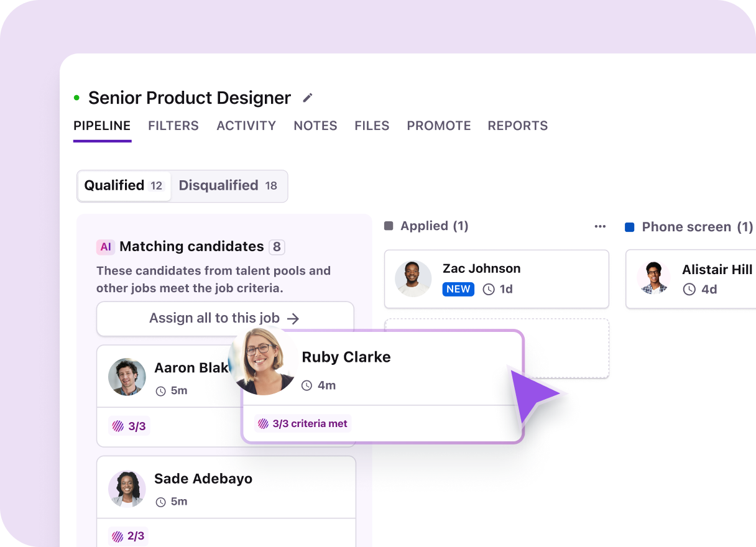Go to the Notes tab
The image size is (756, 547).
pos(315,126)
